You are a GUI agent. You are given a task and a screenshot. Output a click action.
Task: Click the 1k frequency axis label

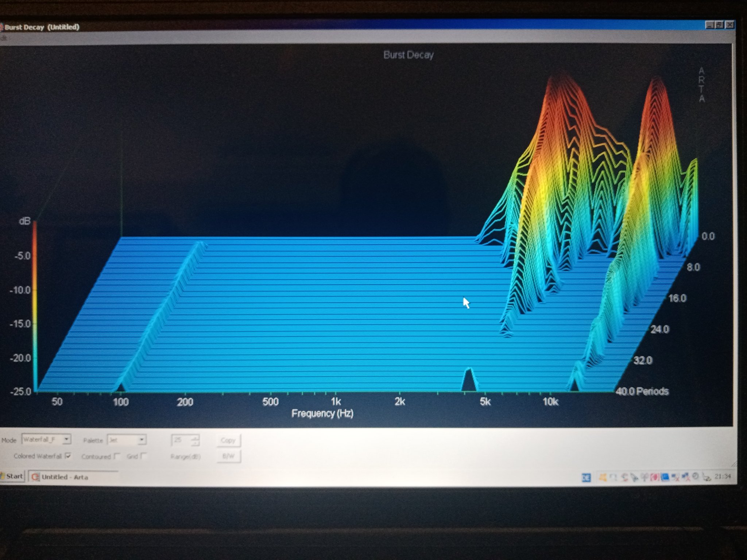click(x=336, y=401)
